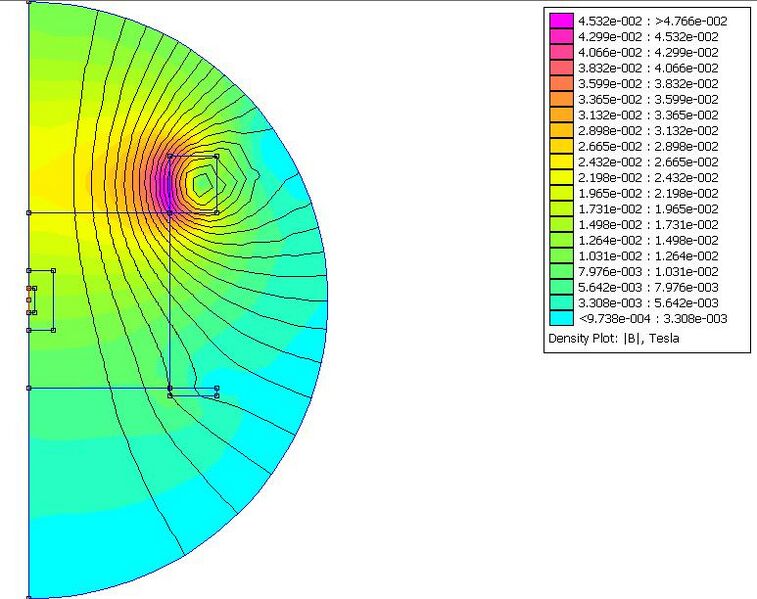The width and height of the screenshot is (757, 599).
Task: Click the 'Density Plot: |B|, Tesla' legend caption
Action: click(x=611, y=338)
